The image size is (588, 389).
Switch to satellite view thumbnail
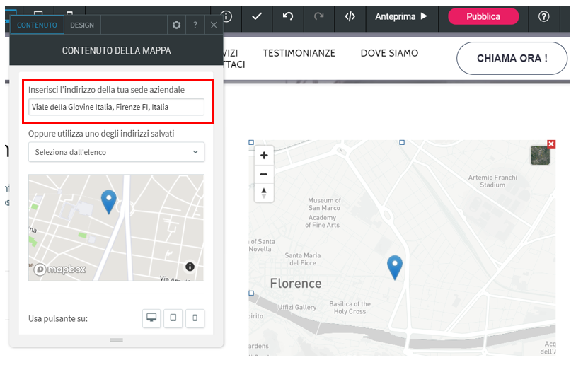[540, 156]
